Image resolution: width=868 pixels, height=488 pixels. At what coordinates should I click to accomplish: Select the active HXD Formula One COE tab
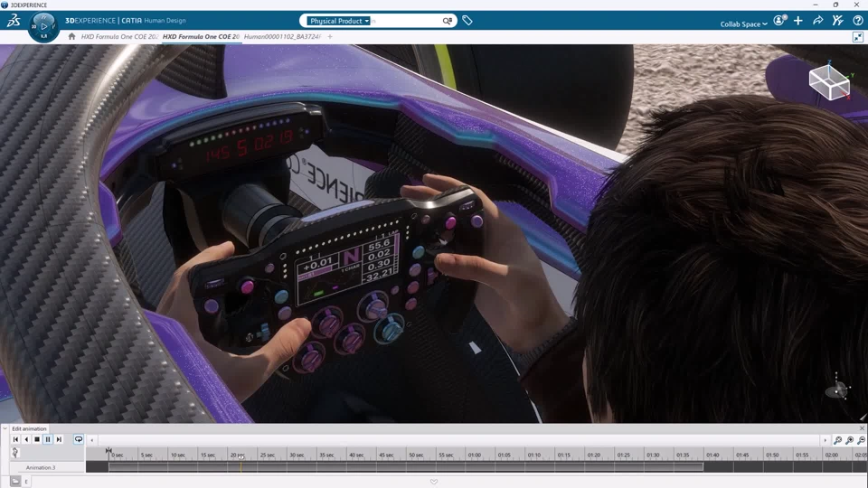(x=201, y=36)
